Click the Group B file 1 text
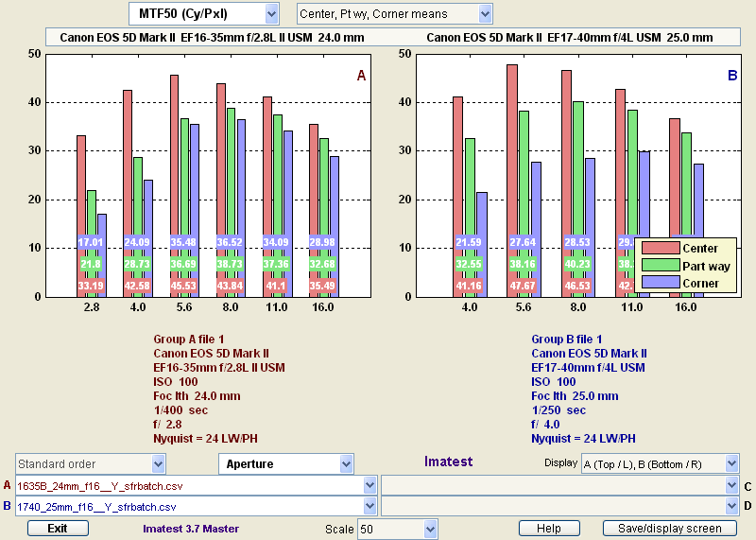756x540 pixels. (566, 340)
